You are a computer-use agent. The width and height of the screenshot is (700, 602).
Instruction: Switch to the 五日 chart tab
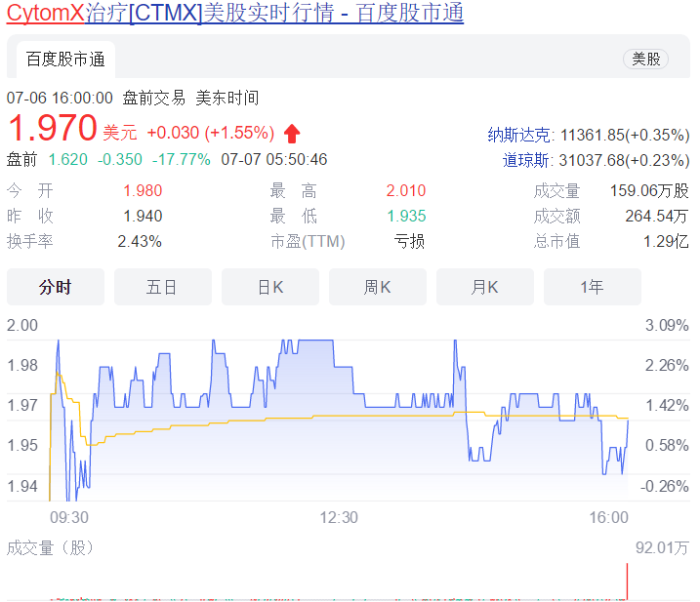pos(163,287)
